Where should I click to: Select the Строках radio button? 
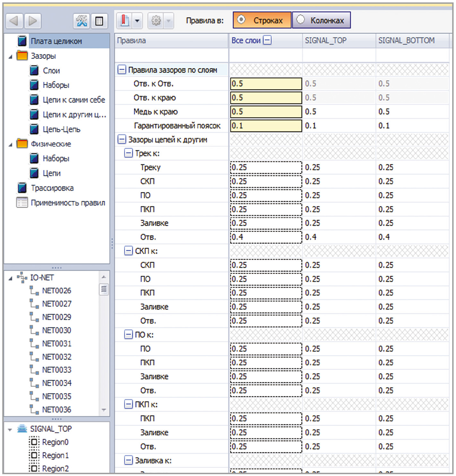point(241,20)
